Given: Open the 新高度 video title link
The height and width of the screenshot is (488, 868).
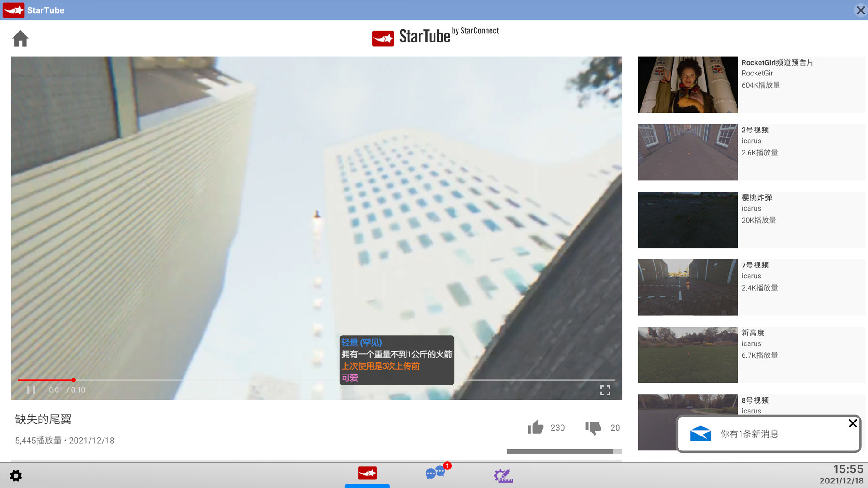Looking at the screenshot, I should pyautogui.click(x=753, y=333).
